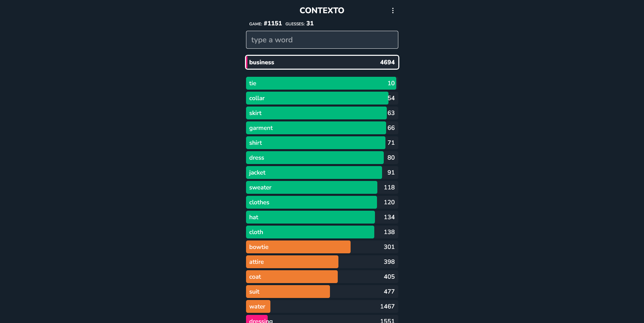
Task: Click the "collar" guess bar
Action: [x=317, y=98]
